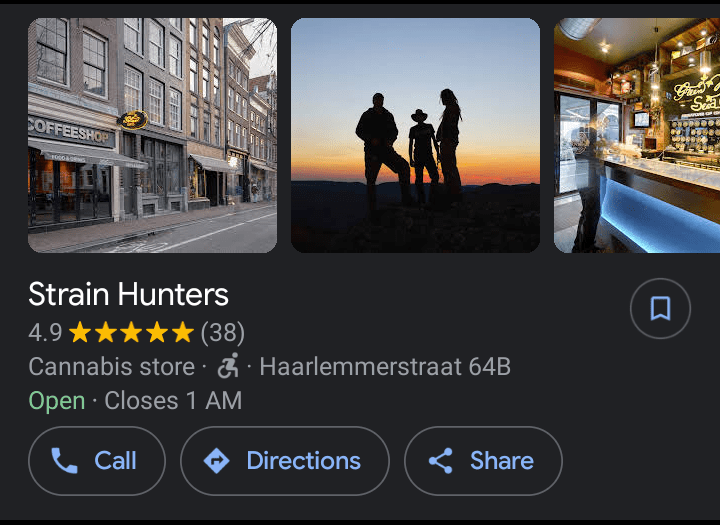Viewport: 720px width, 525px height.
Task: Click the 4.9 rating number
Action: 45,333
